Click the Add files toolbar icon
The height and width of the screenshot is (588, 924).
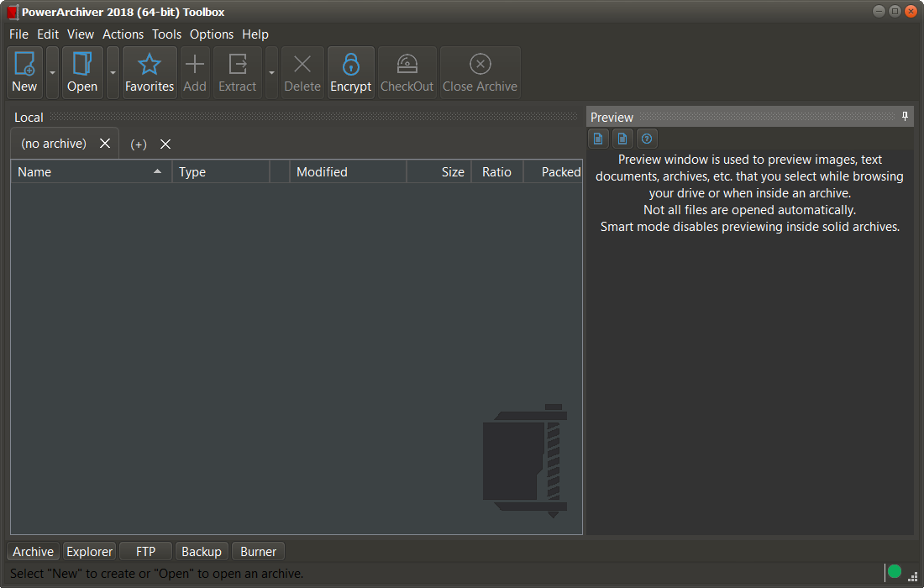tap(195, 72)
